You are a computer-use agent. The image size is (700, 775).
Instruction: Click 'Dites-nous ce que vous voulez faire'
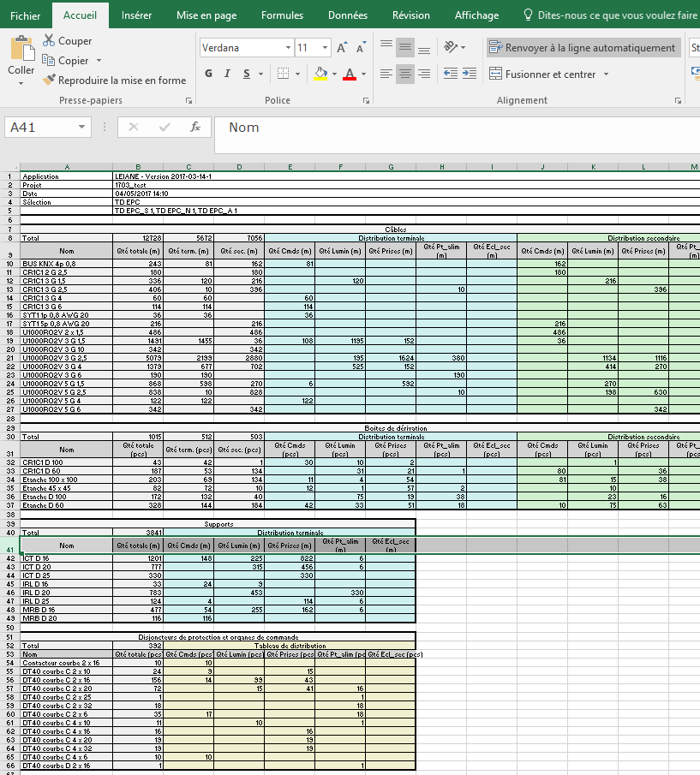point(618,15)
